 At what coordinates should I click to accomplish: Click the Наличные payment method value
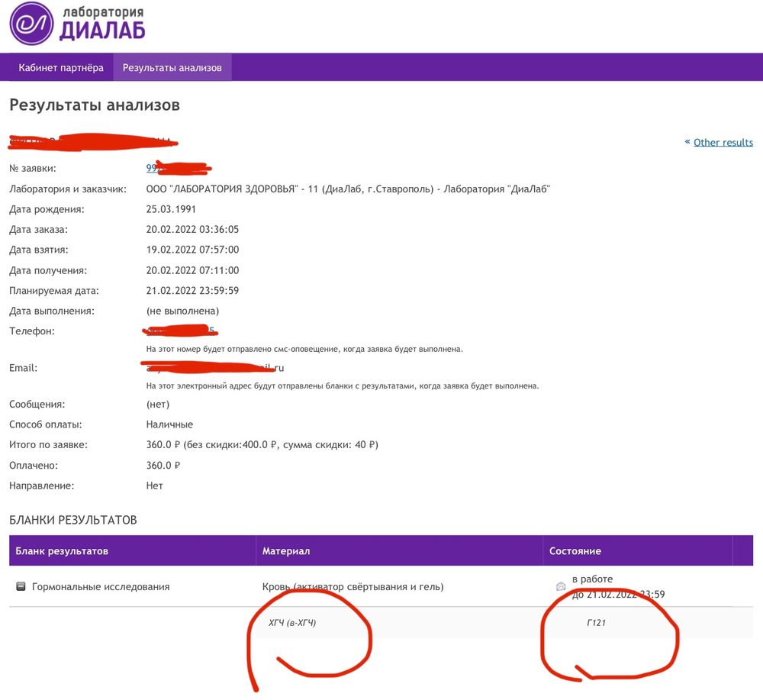[169, 424]
